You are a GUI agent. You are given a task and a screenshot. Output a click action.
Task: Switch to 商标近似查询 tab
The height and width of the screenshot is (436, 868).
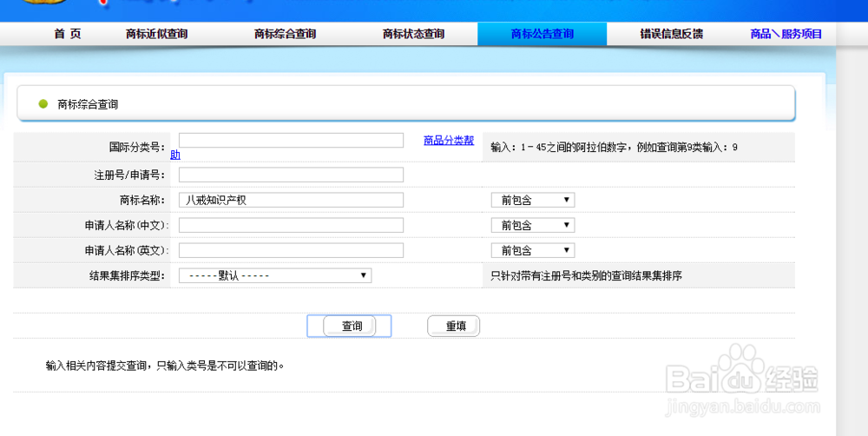click(156, 34)
